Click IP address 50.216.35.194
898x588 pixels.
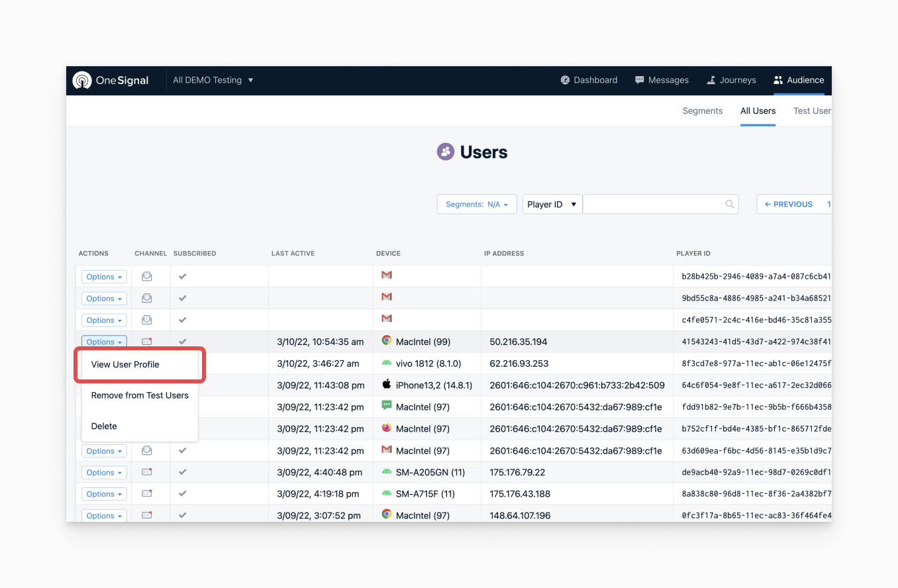[x=518, y=342]
